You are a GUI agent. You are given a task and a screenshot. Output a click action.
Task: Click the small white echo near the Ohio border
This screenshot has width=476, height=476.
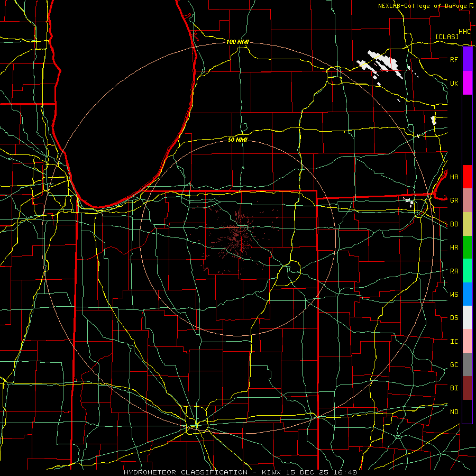click(x=409, y=202)
